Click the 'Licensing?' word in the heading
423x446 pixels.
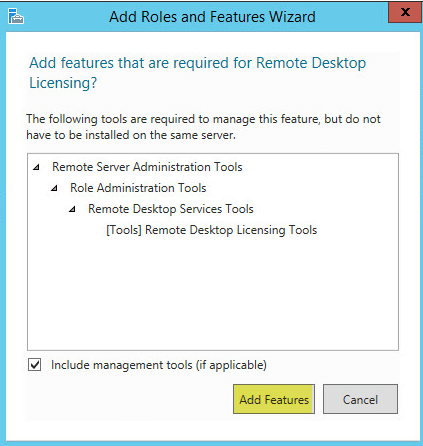pyautogui.click(x=63, y=83)
